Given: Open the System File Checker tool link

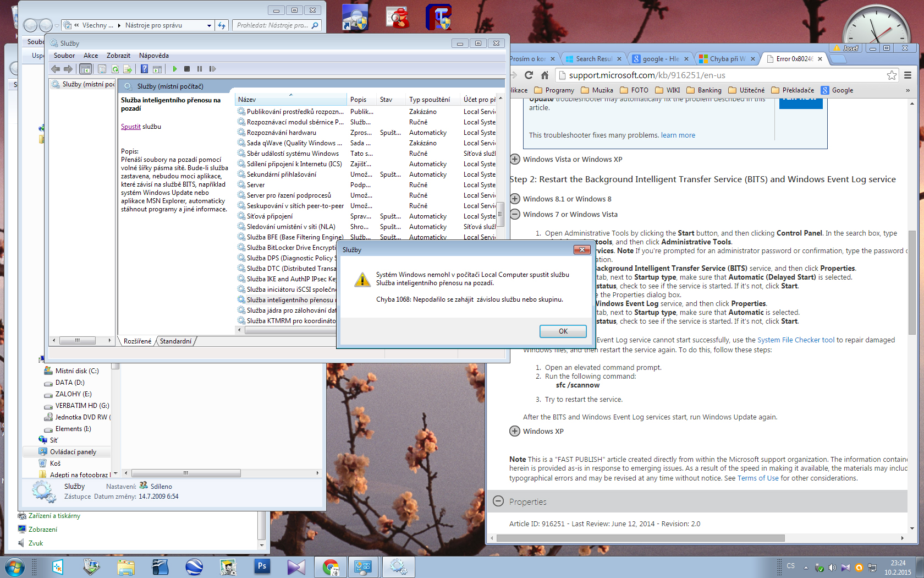Looking at the screenshot, I should (795, 340).
